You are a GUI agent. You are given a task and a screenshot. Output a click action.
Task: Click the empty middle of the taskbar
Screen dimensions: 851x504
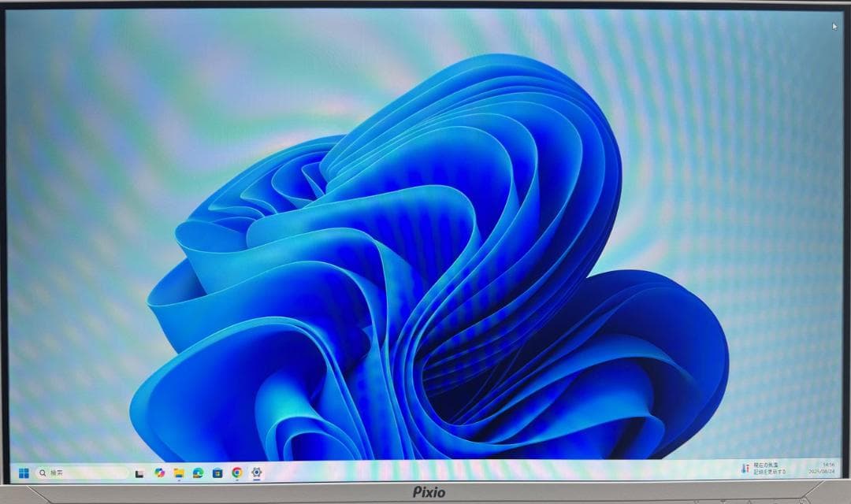pyautogui.click(x=489, y=472)
